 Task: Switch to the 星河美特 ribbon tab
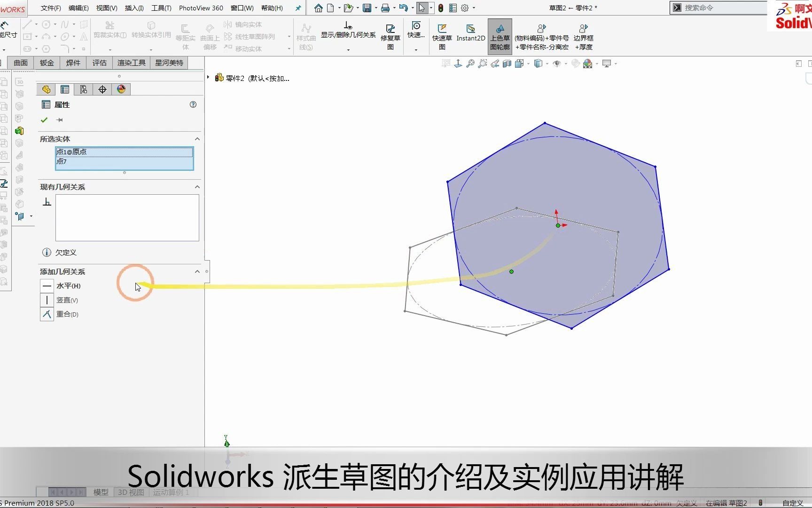[x=169, y=63]
